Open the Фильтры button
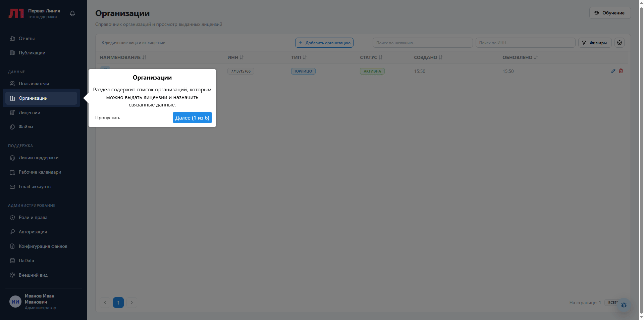The height and width of the screenshot is (320, 644). coord(595,43)
